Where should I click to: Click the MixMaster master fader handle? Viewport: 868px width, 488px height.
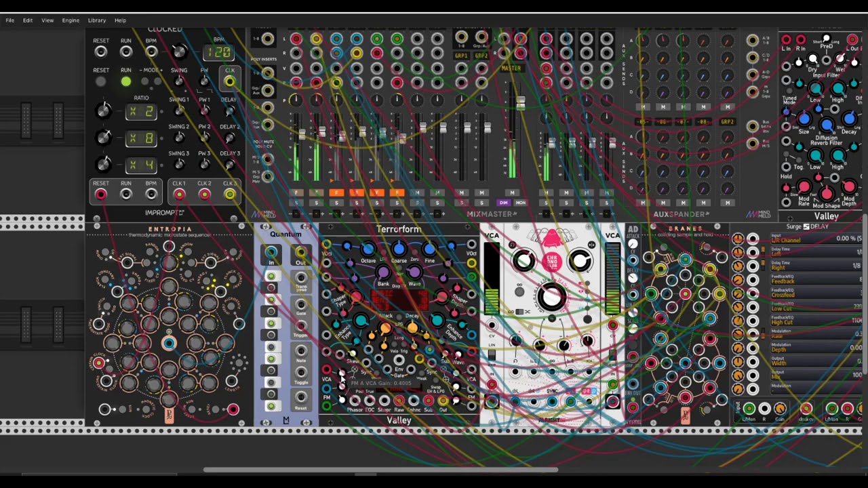coord(520,103)
